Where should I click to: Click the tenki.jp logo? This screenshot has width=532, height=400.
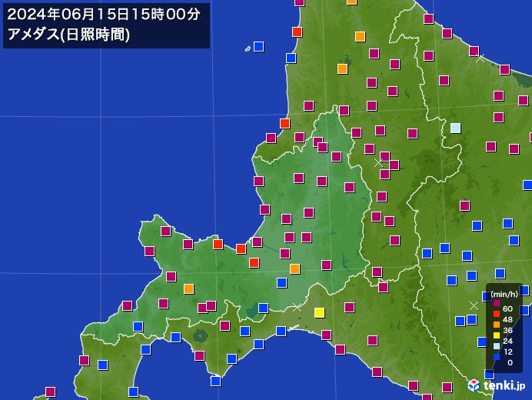(497, 385)
